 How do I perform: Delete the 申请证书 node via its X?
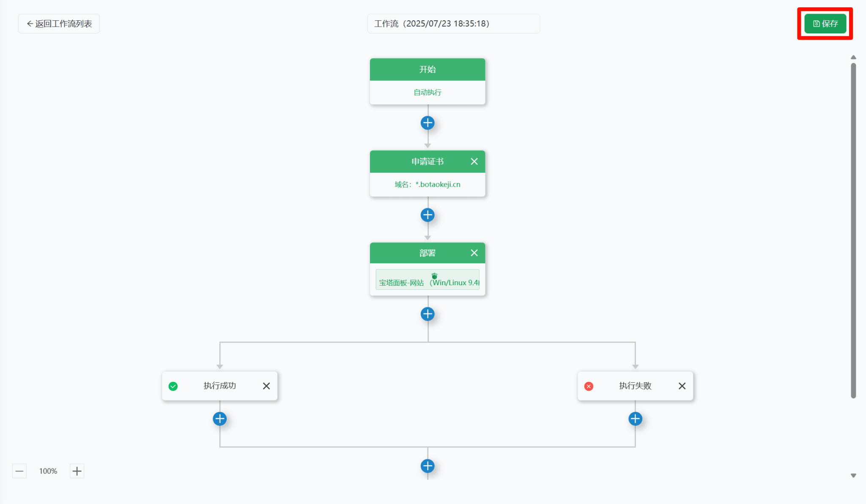click(x=474, y=161)
